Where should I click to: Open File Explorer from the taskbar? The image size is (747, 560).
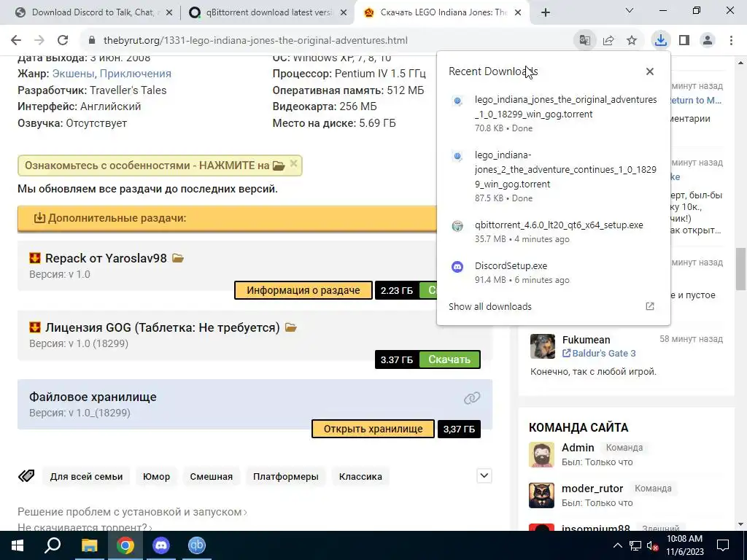tap(89, 545)
